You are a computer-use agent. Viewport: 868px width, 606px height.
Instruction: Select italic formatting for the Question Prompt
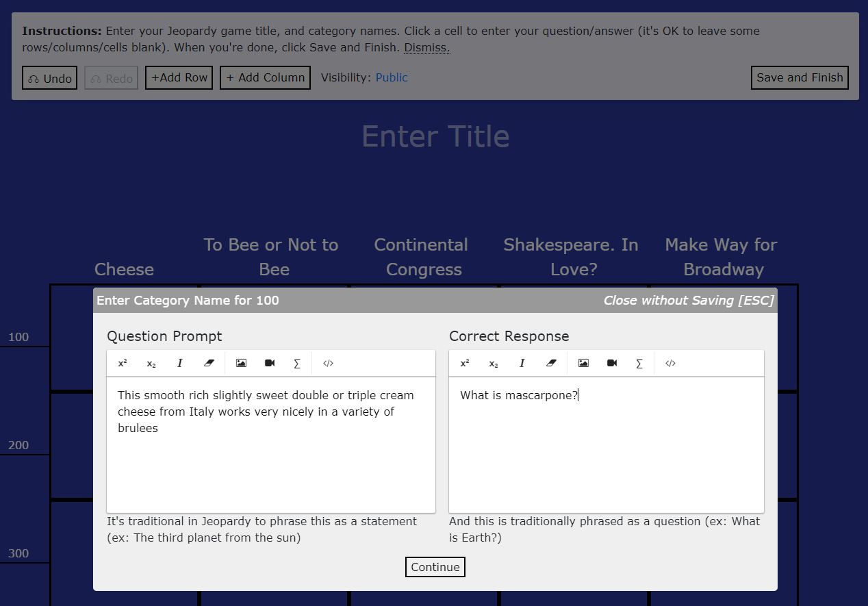pos(179,363)
